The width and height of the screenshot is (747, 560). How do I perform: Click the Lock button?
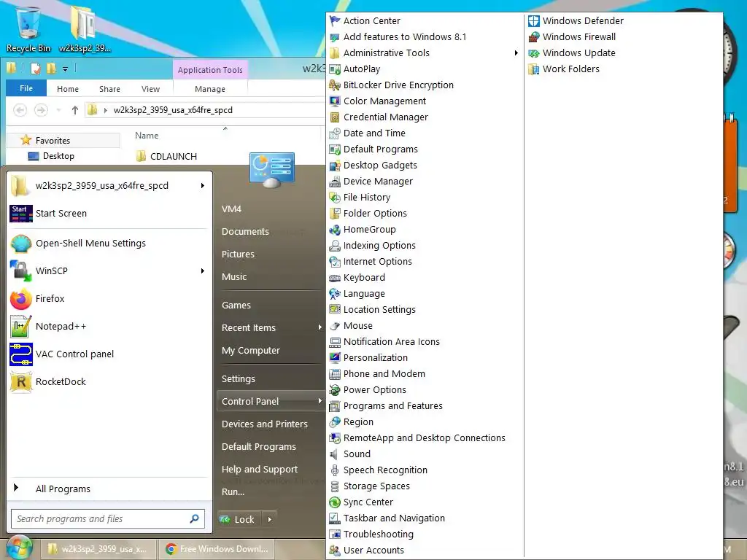pos(239,519)
